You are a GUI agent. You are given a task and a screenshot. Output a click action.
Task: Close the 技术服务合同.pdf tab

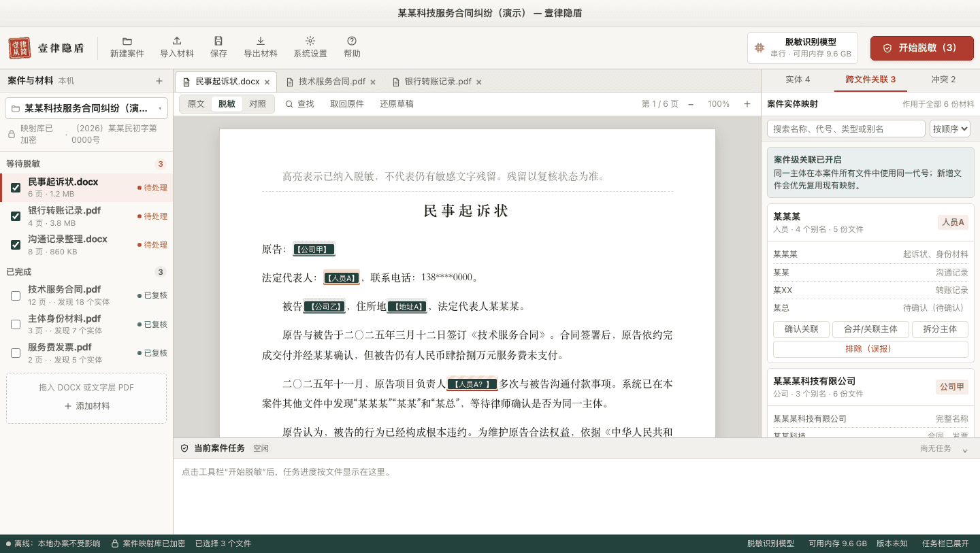(x=373, y=82)
